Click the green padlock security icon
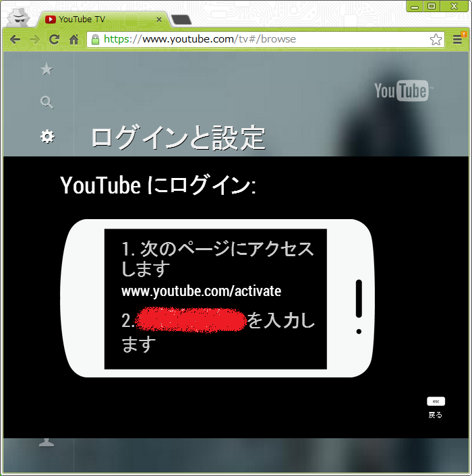This screenshot has height=476, width=472. (x=95, y=40)
